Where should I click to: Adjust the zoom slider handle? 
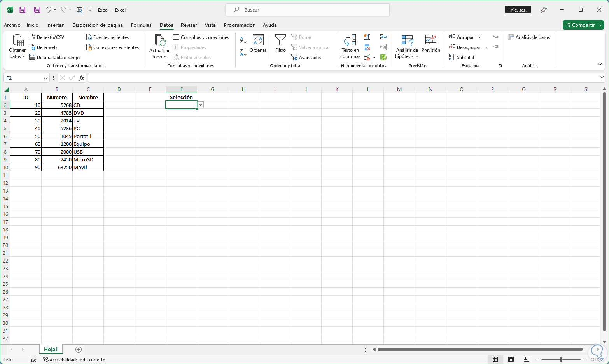point(561,359)
